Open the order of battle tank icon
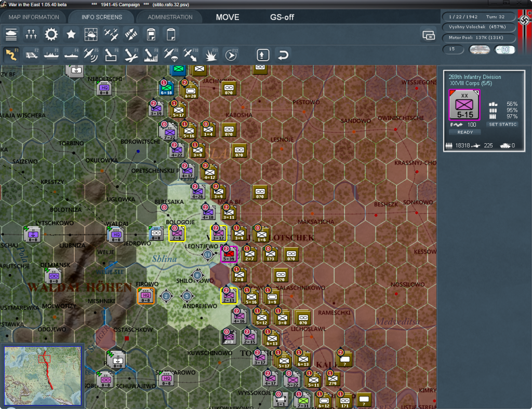The height and width of the screenshot is (409, 532). (x=11, y=34)
